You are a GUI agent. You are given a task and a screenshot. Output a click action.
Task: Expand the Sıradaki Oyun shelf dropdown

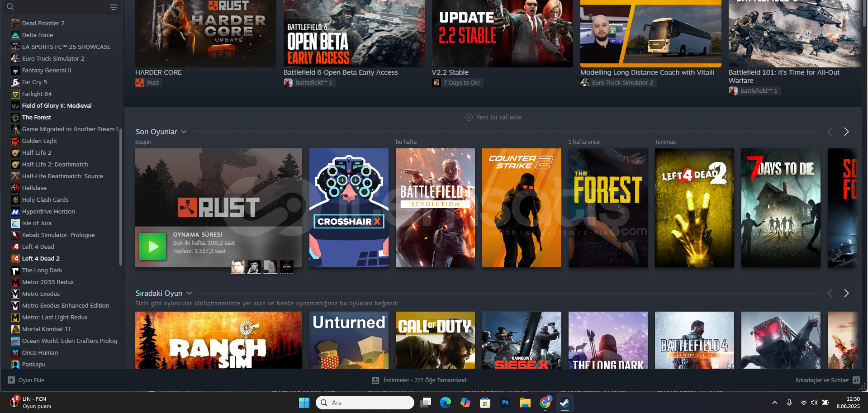coord(189,293)
